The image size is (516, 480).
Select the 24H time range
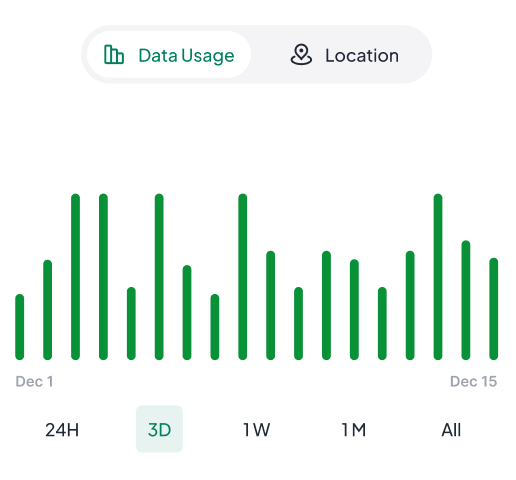tap(62, 430)
